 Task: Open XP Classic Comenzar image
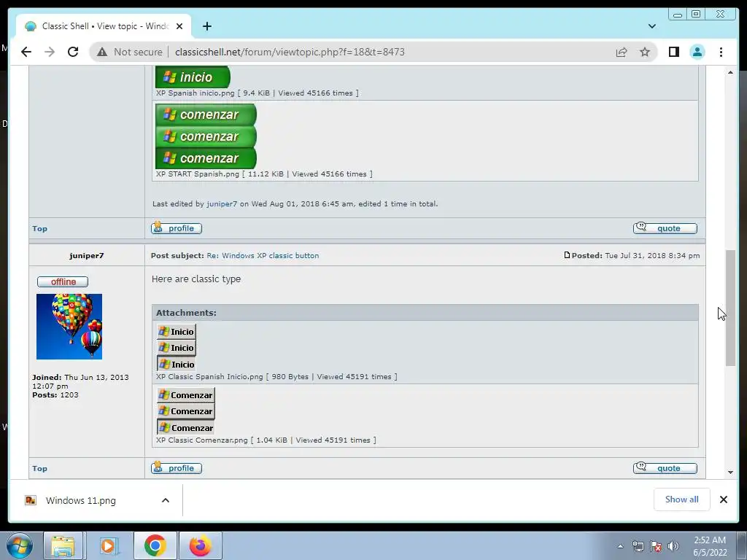click(186, 411)
